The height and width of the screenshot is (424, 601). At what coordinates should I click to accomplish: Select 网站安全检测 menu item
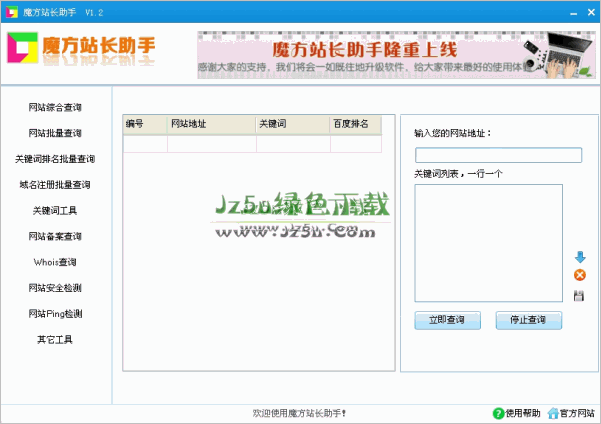[55, 288]
